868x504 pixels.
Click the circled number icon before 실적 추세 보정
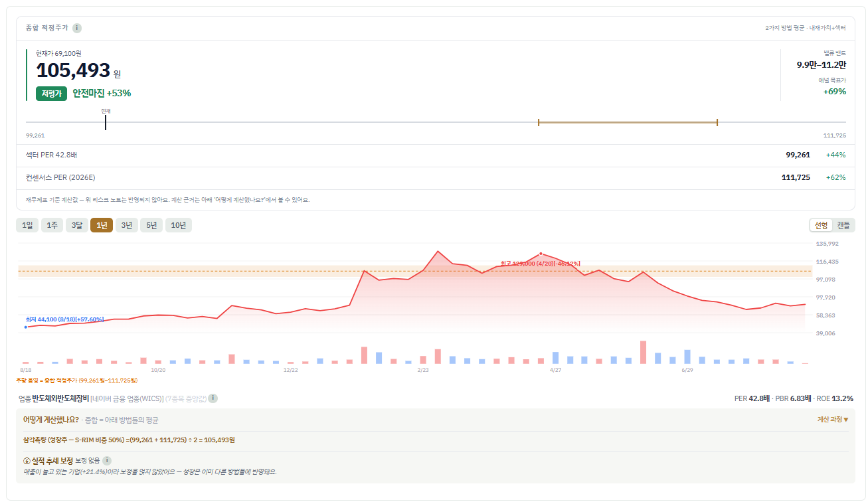[27, 460]
